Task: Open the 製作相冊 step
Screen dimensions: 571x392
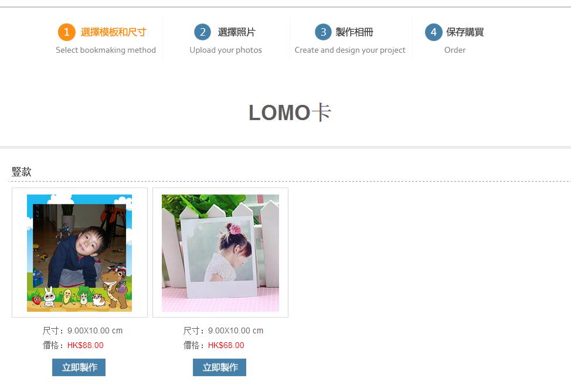Action: click(x=354, y=32)
